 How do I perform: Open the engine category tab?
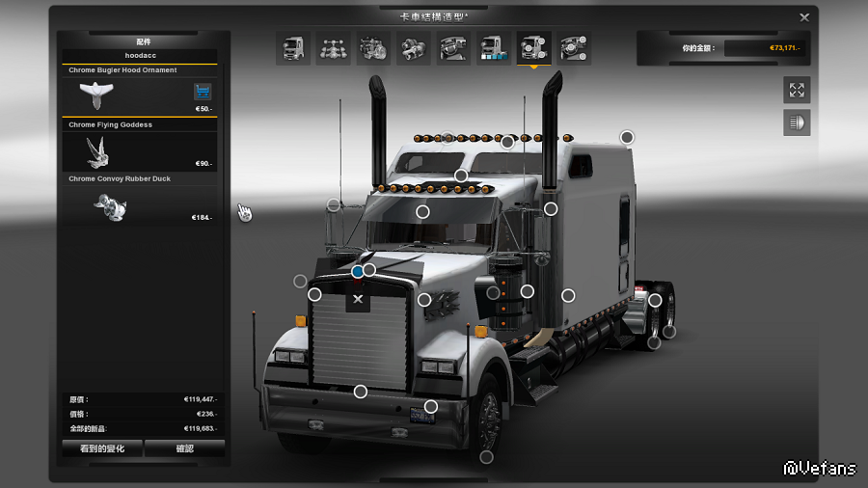point(373,48)
